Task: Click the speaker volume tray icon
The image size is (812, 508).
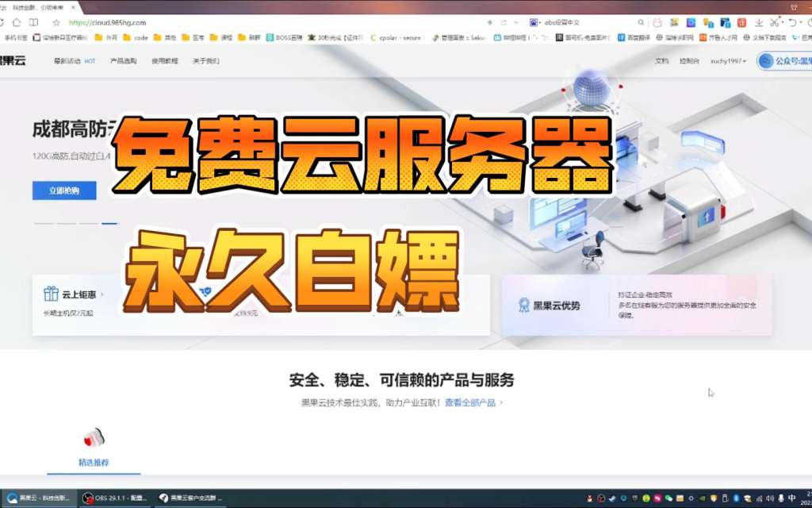Action: pos(769,498)
